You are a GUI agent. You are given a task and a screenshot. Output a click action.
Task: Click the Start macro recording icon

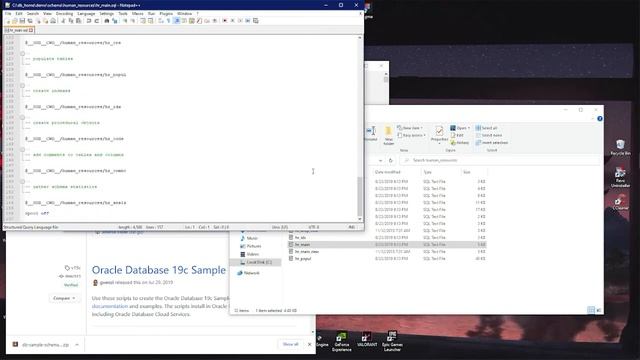tap(224, 21)
